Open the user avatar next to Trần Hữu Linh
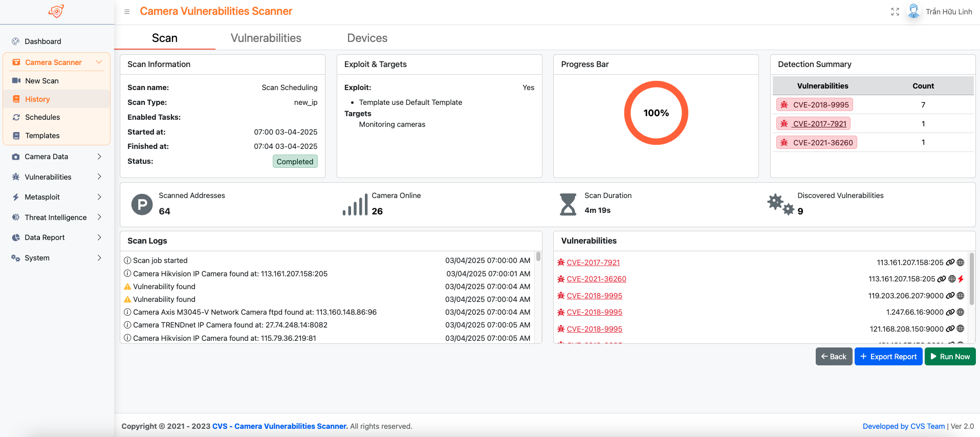 click(913, 11)
